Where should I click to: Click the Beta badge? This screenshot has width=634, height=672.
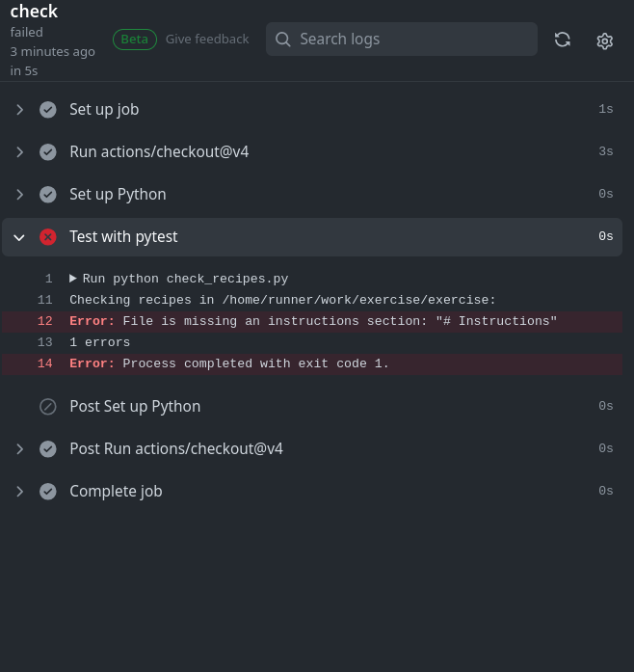(135, 40)
